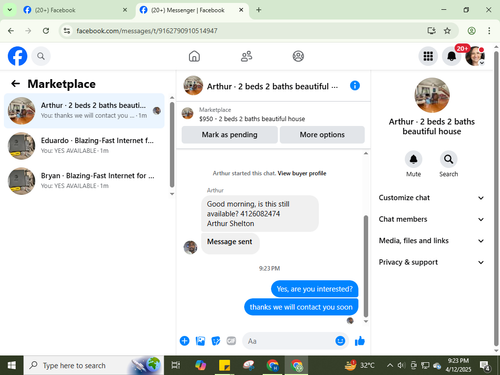Expand the Privacy & support section
500x375 pixels.
click(431, 262)
